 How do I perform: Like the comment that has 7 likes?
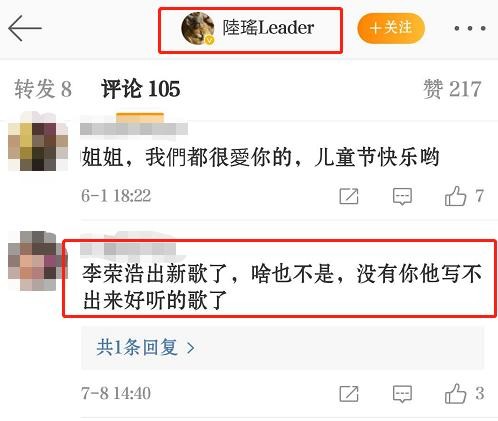click(x=464, y=196)
